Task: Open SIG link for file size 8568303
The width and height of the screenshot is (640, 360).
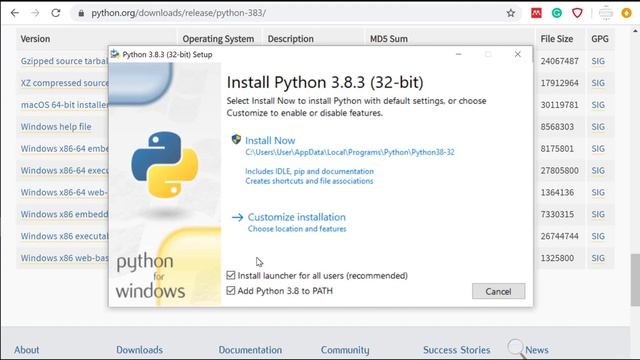Action: pyautogui.click(x=598, y=127)
